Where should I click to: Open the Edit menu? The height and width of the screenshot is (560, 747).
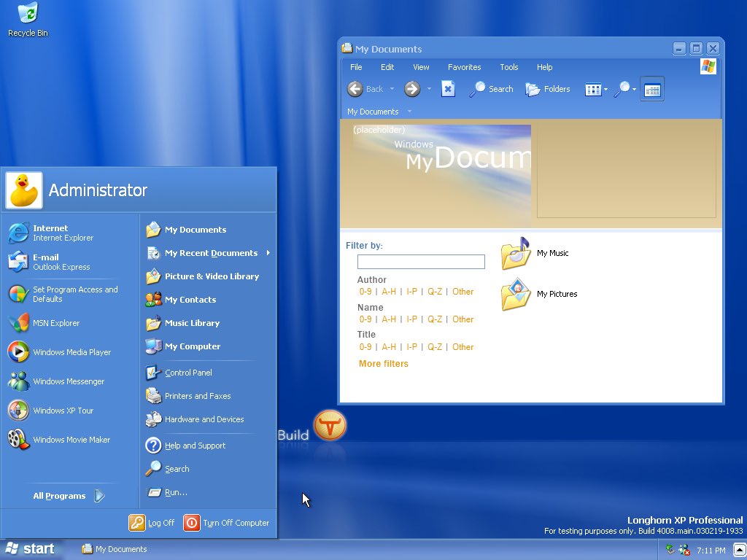click(387, 67)
